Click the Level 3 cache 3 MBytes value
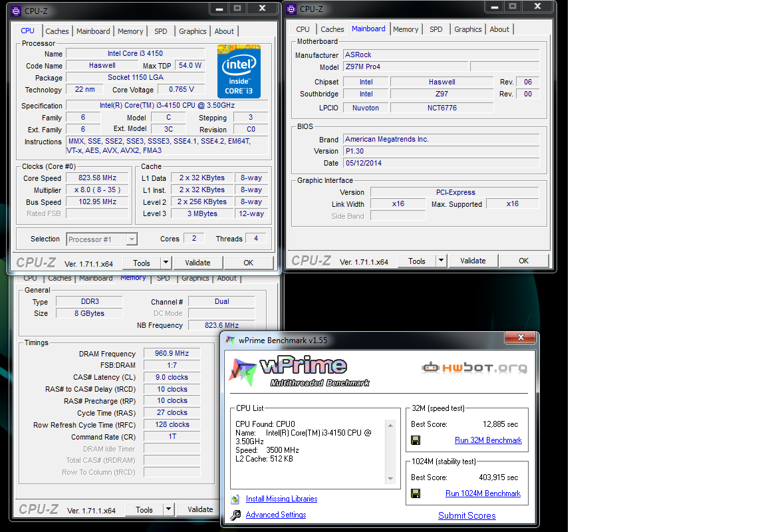The height and width of the screenshot is (532, 766). point(202,213)
